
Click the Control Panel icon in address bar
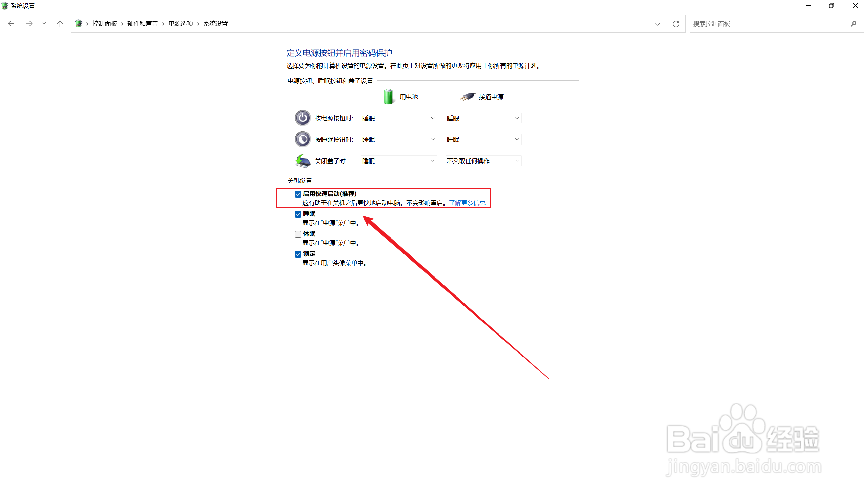coord(79,23)
